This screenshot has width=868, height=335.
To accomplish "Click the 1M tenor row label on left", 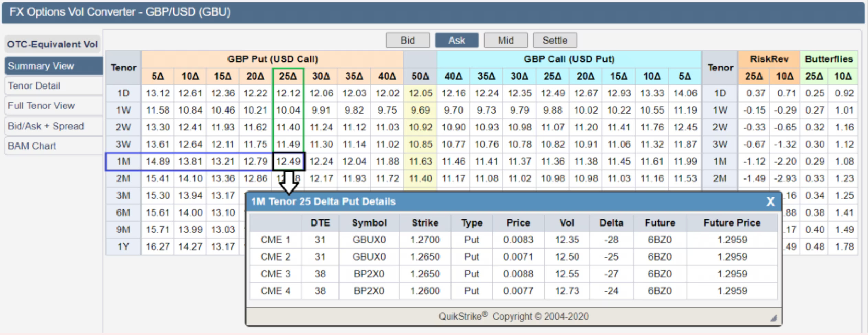I will pyautogui.click(x=123, y=161).
